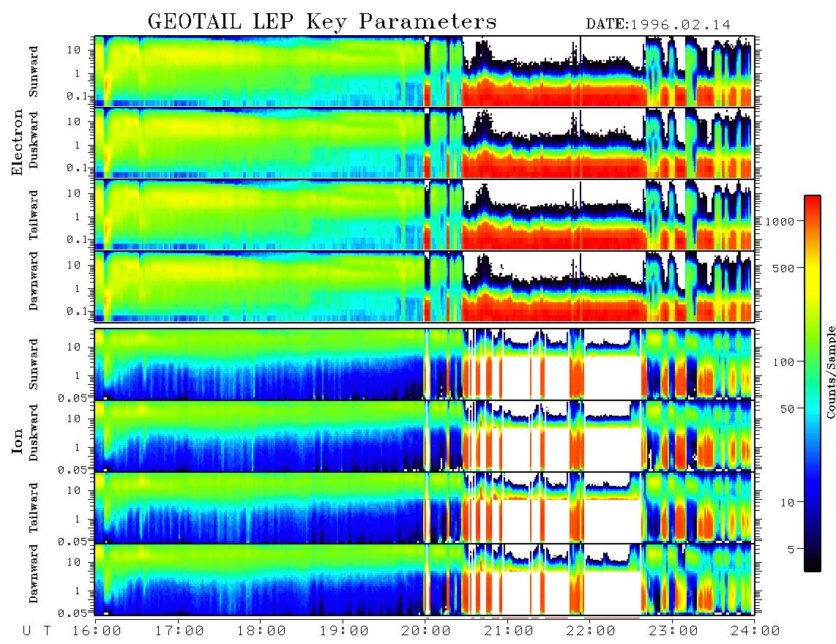
Task: Select the 17:00 time tick label
Action: coord(179,631)
